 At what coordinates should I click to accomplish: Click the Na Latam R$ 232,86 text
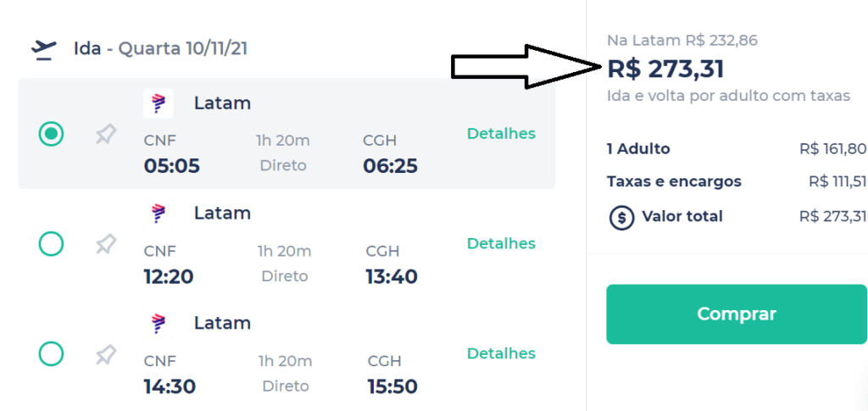(682, 41)
